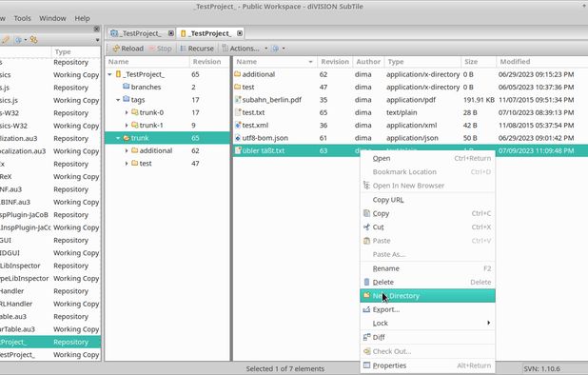Choose Copy URL in the context menu
This screenshot has width=588, height=375.
427,200
